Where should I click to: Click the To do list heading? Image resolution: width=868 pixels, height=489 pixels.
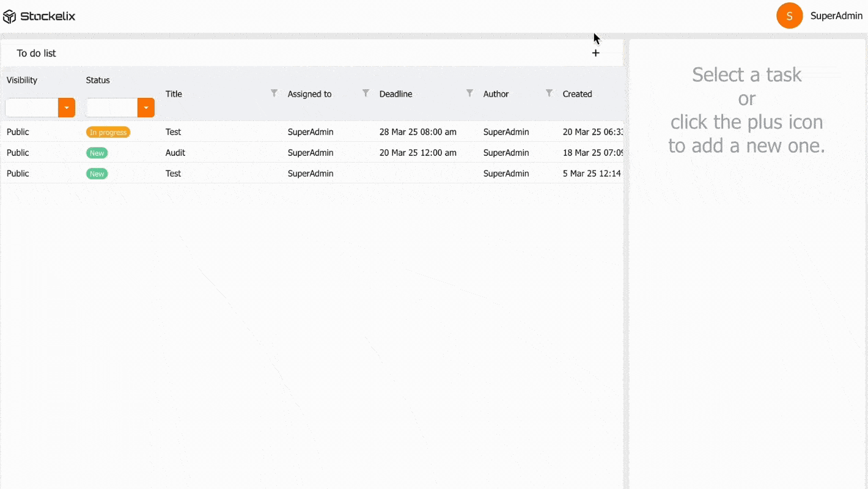tap(36, 53)
